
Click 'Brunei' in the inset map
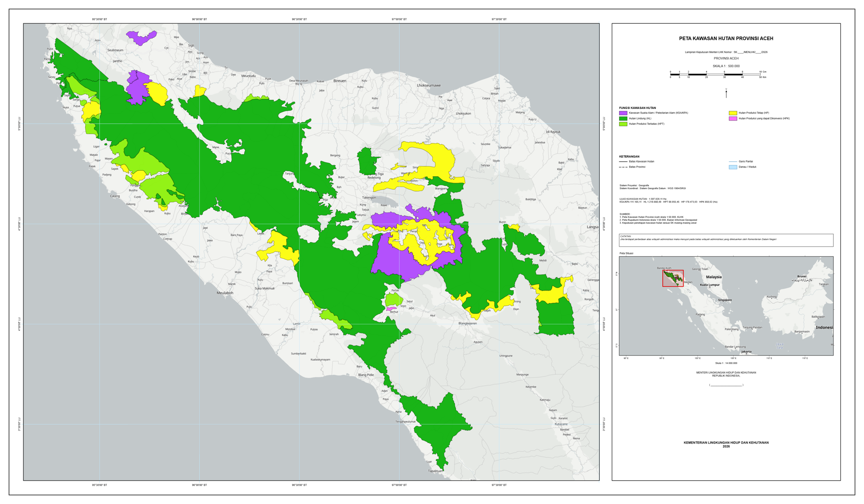(802, 276)
